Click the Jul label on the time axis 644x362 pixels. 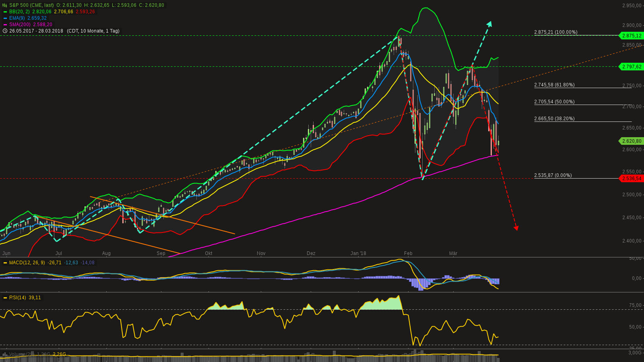(59, 253)
